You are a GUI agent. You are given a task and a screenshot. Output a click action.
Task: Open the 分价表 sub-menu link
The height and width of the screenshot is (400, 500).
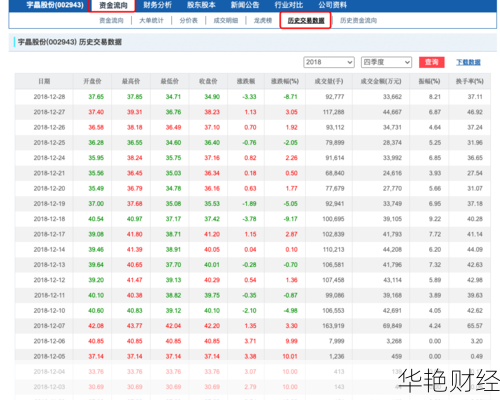189,21
